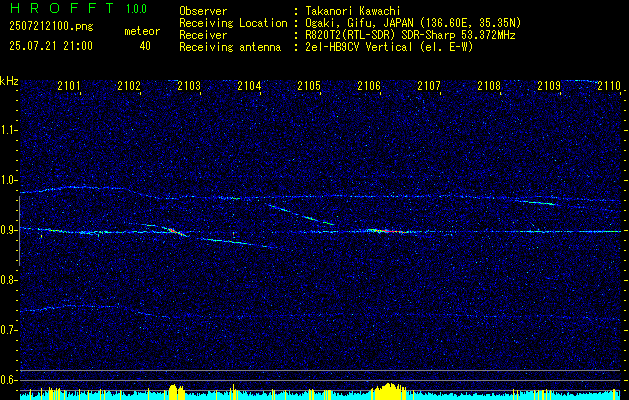Click the 1.0 kHz axis label

pyautogui.click(x=9, y=180)
